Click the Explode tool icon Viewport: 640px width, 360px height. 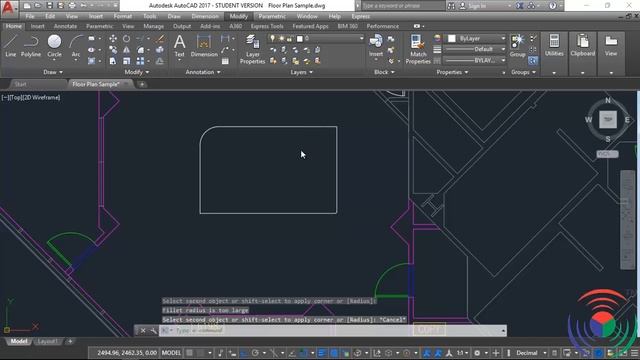pos(160,50)
